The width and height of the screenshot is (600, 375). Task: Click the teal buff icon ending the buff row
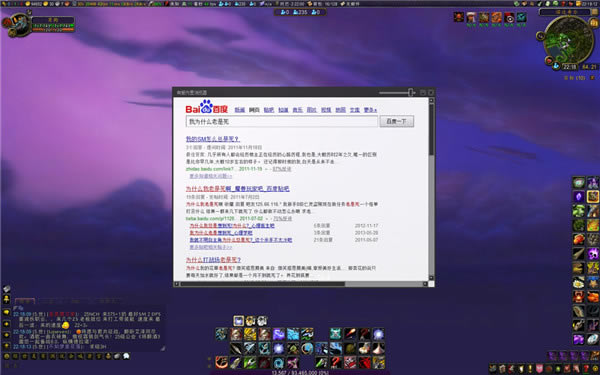pos(521,17)
